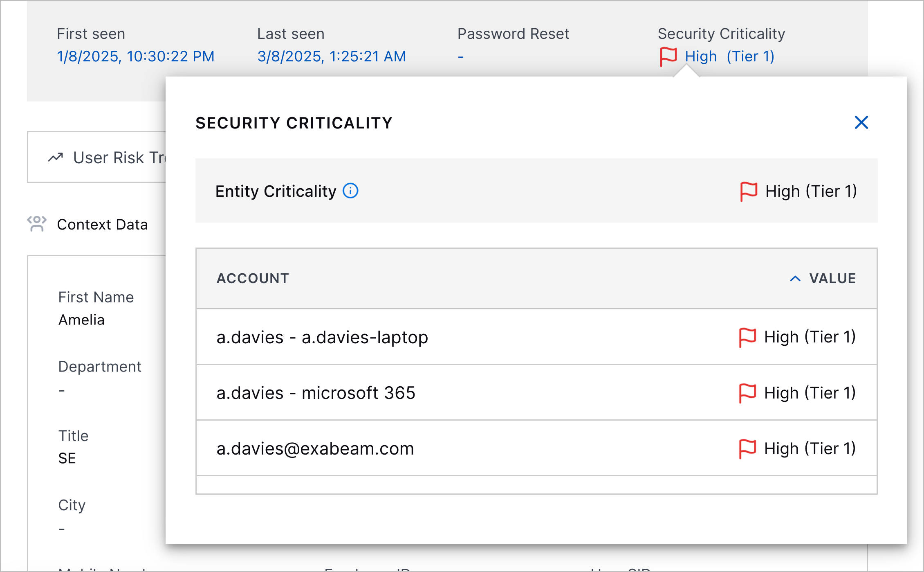Select the ACCOUNT column header

click(252, 278)
